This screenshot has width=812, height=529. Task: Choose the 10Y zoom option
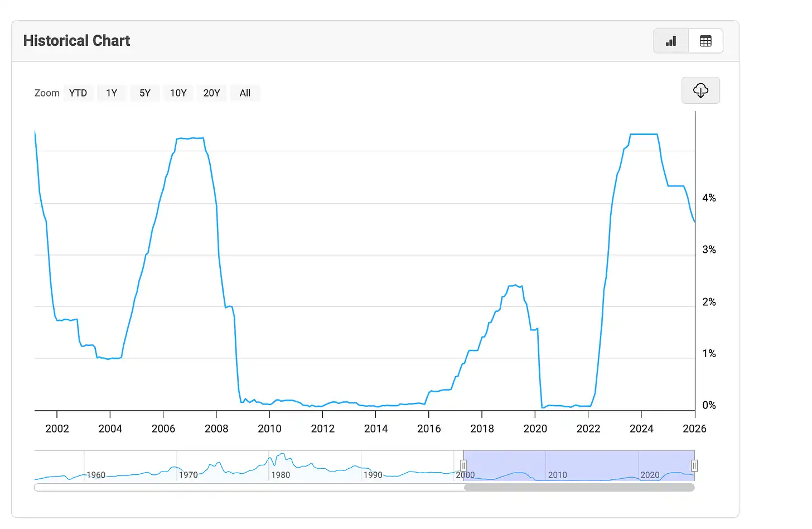[178, 93]
